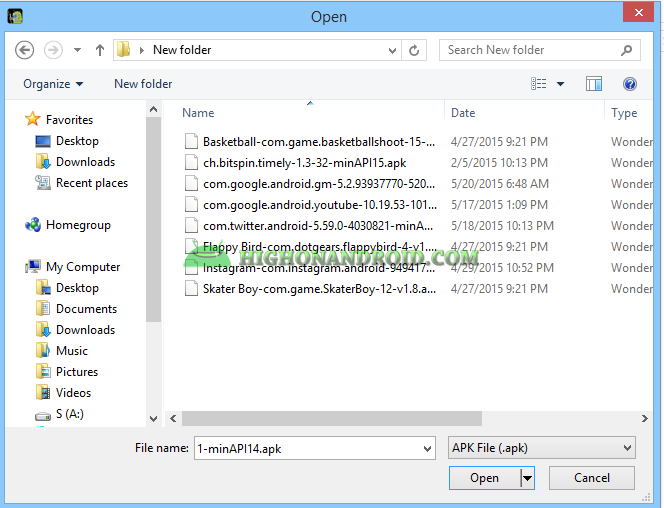664x508 pixels.
Task: Open the change view dropdown arrow
Action: tap(560, 84)
